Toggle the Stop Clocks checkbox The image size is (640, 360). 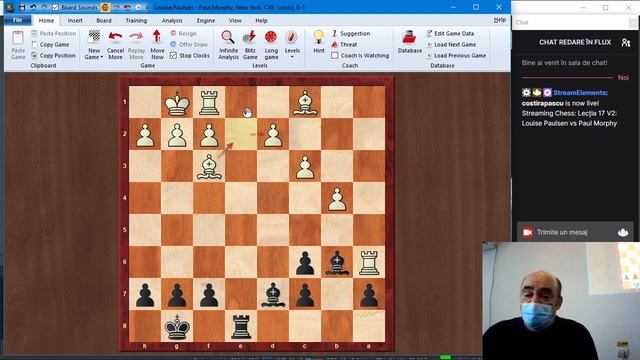coord(173,56)
